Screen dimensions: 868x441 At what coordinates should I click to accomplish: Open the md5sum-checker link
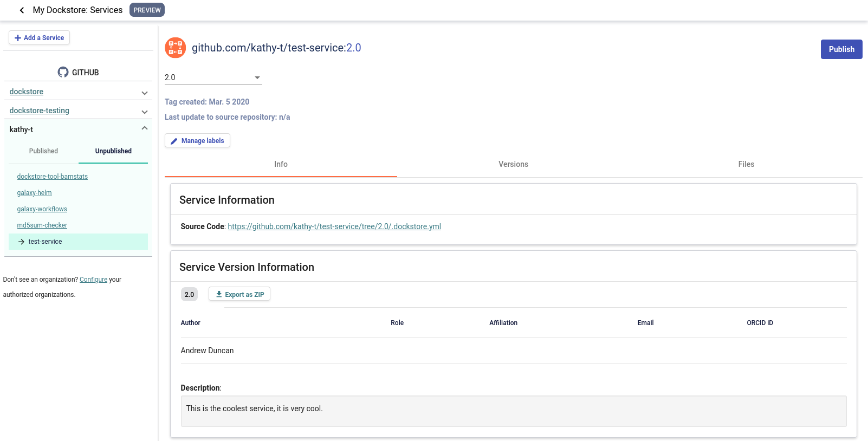(42, 225)
